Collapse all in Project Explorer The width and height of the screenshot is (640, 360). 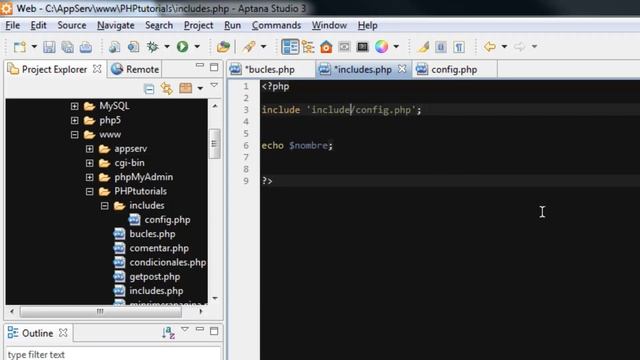pos(149,89)
